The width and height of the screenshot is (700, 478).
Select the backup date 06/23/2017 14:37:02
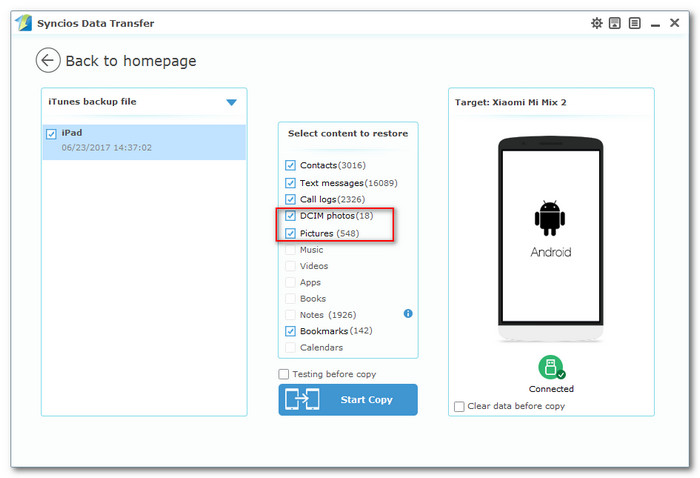click(x=107, y=147)
